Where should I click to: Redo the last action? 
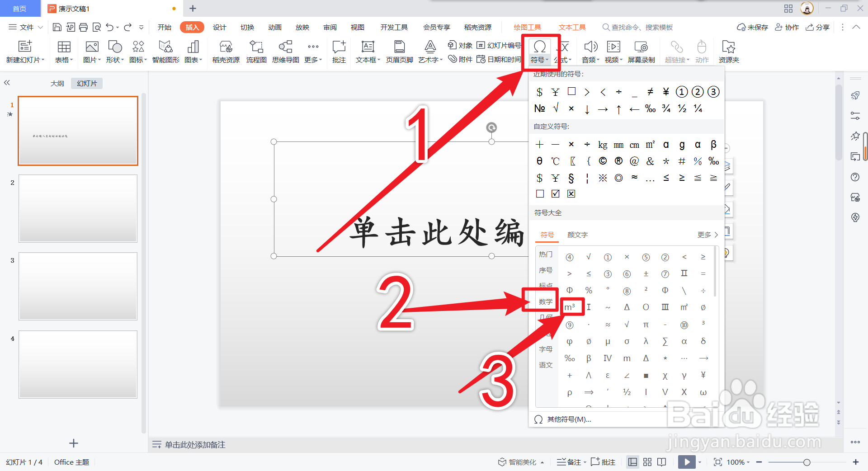pos(128,28)
